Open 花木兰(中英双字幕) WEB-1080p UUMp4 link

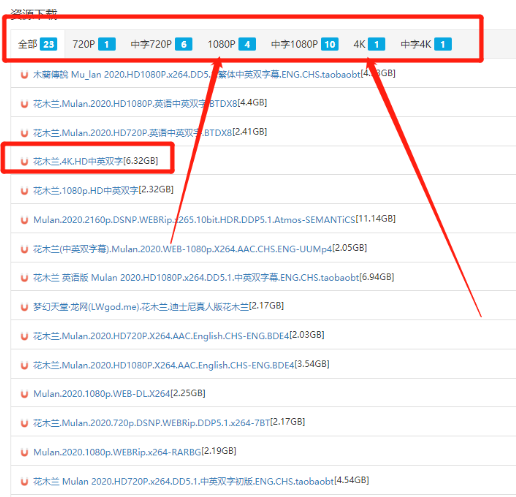200,249
